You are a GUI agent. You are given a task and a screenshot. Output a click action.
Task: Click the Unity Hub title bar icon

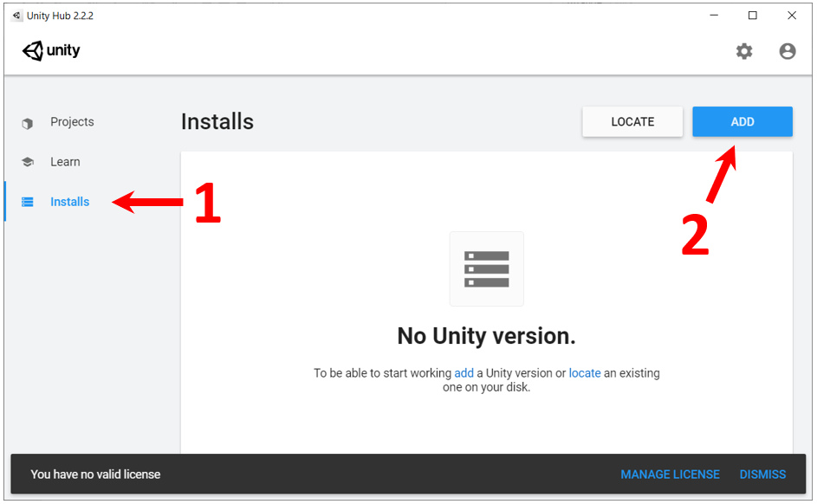(16, 15)
